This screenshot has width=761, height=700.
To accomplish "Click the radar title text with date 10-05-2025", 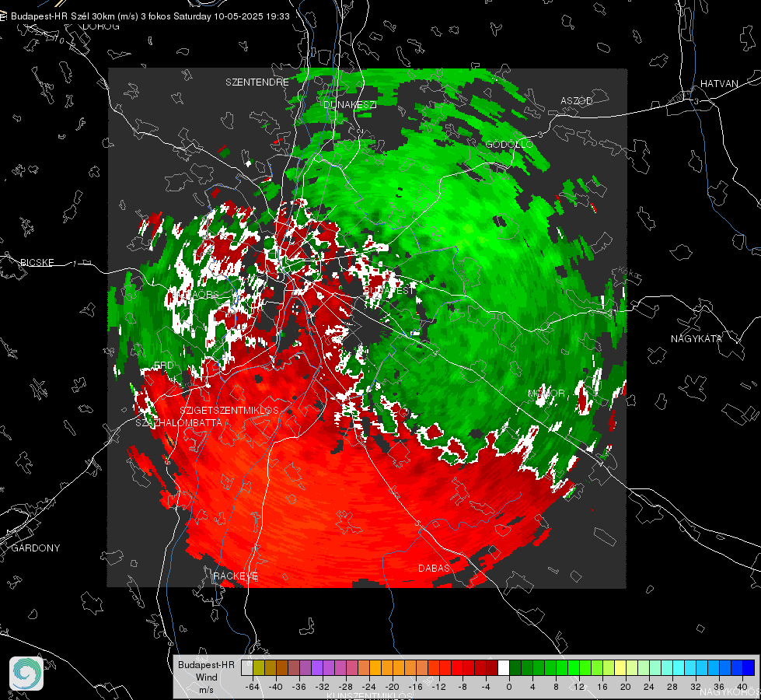I will (150, 16).
